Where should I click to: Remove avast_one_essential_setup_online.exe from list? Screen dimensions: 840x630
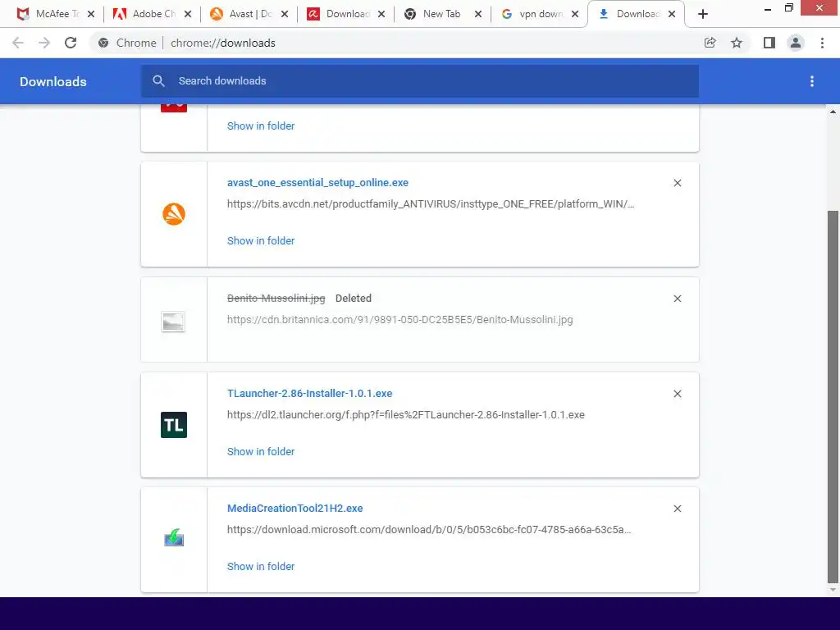pos(677,183)
